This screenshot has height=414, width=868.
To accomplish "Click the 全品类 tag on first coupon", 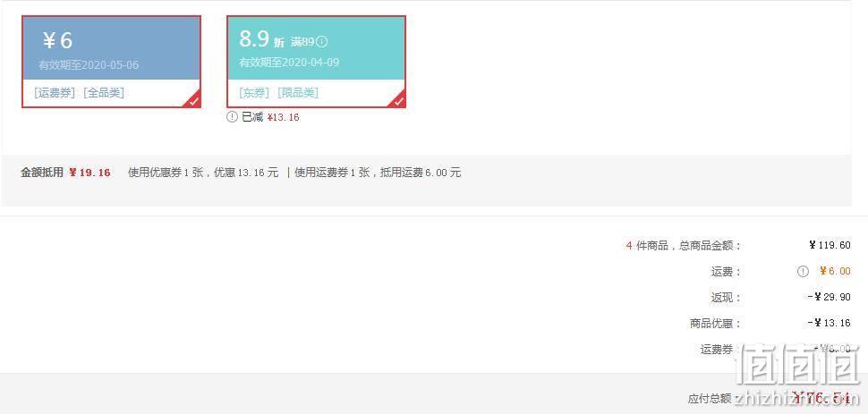I will coord(104,93).
